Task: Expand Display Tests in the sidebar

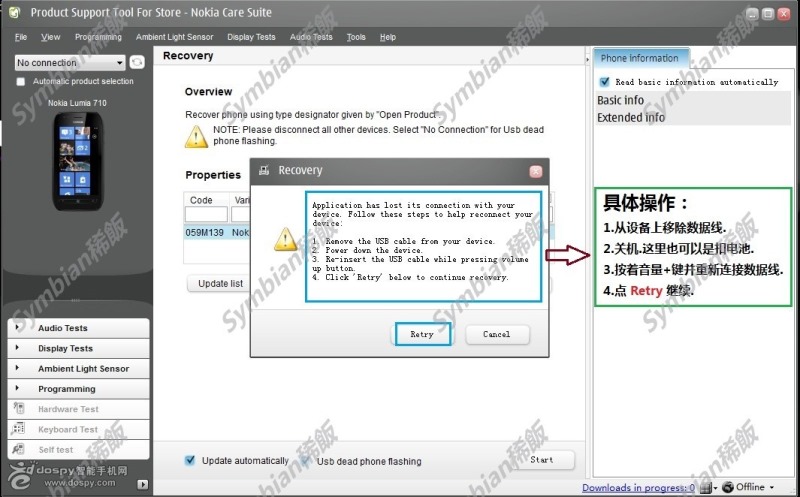Action: 78,348
